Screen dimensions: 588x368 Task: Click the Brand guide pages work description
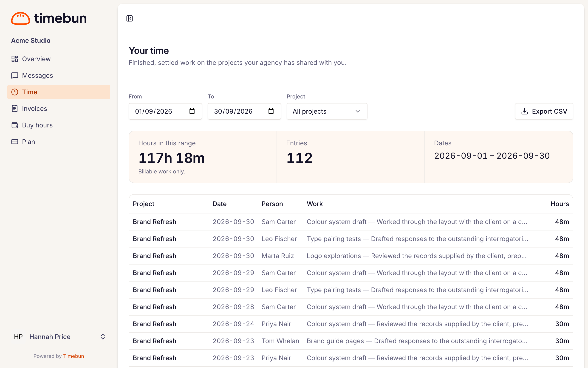click(417, 341)
